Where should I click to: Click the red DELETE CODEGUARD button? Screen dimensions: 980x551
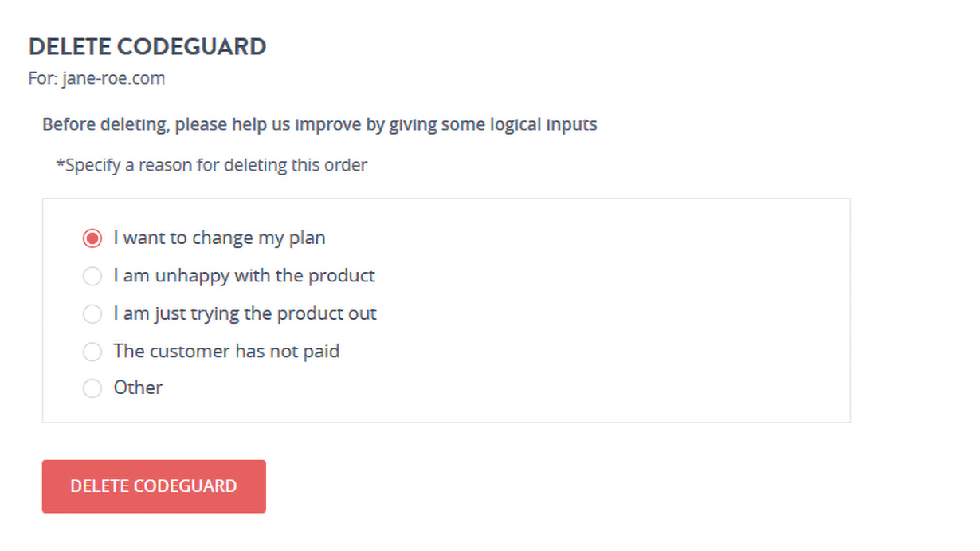154,486
